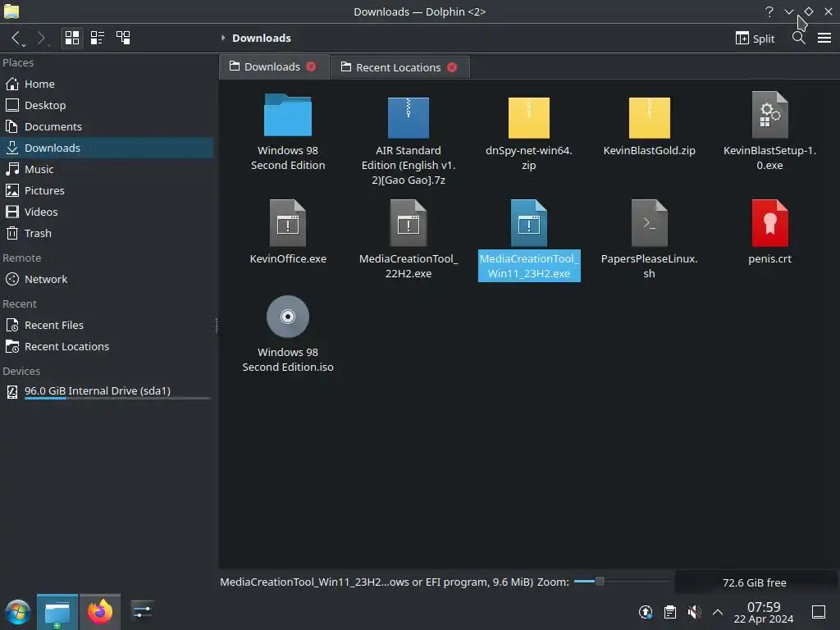Select KevinBlastGold.zip archive icon
The image size is (840, 630).
point(650,117)
